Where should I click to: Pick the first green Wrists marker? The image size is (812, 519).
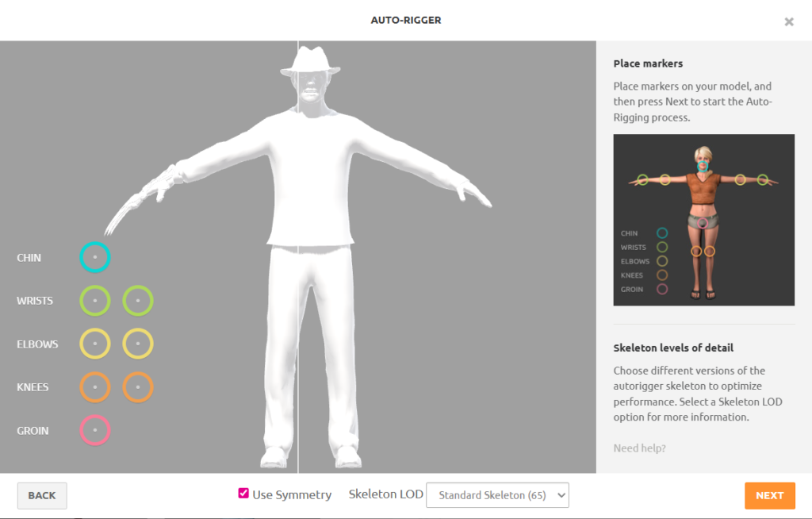click(x=95, y=301)
